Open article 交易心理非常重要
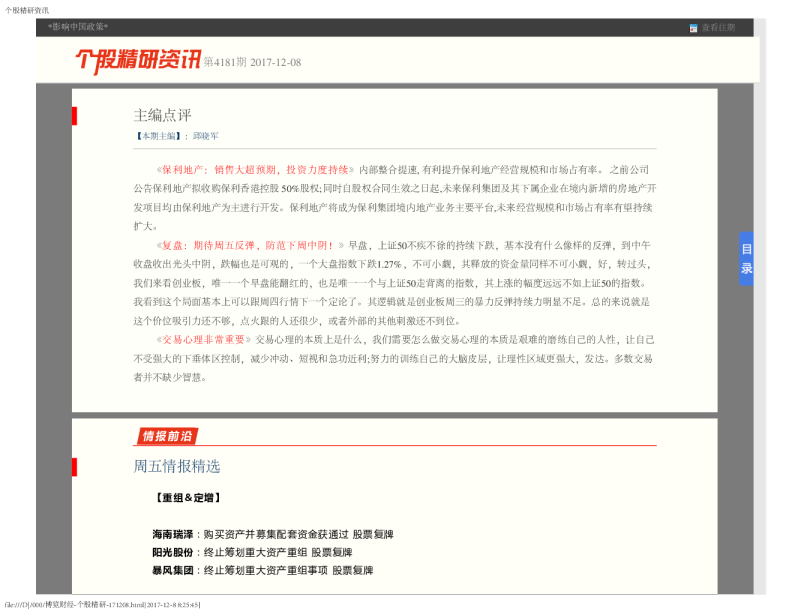Viewport: 792px width, 612px height. (x=204, y=340)
